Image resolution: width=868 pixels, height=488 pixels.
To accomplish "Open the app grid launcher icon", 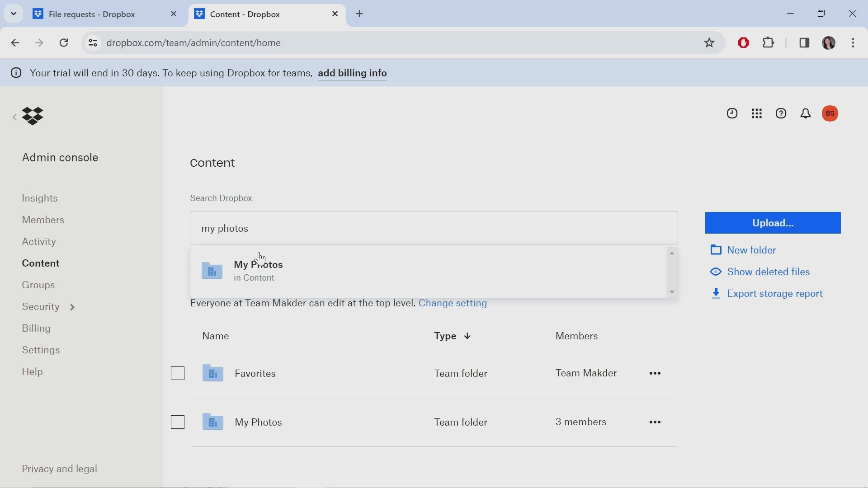I will (x=757, y=113).
